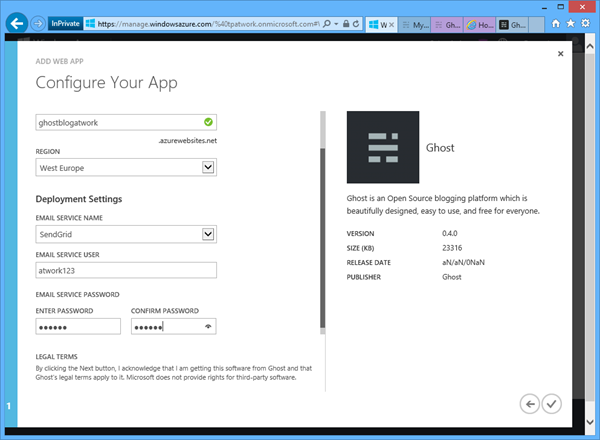The image size is (600, 440).
Task: Go to previous wizard step arrow
Action: (x=530, y=404)
